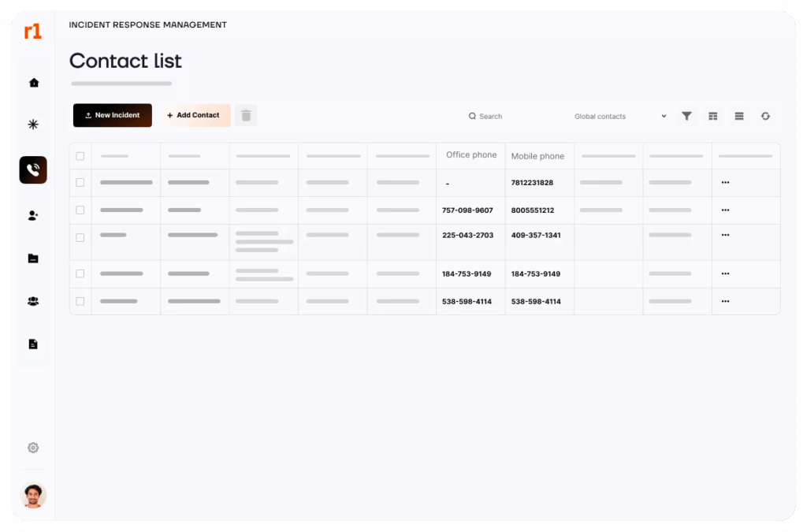Go to Home via house icon
The width and height of the screenshot is (807, 532).
point(33,83)
